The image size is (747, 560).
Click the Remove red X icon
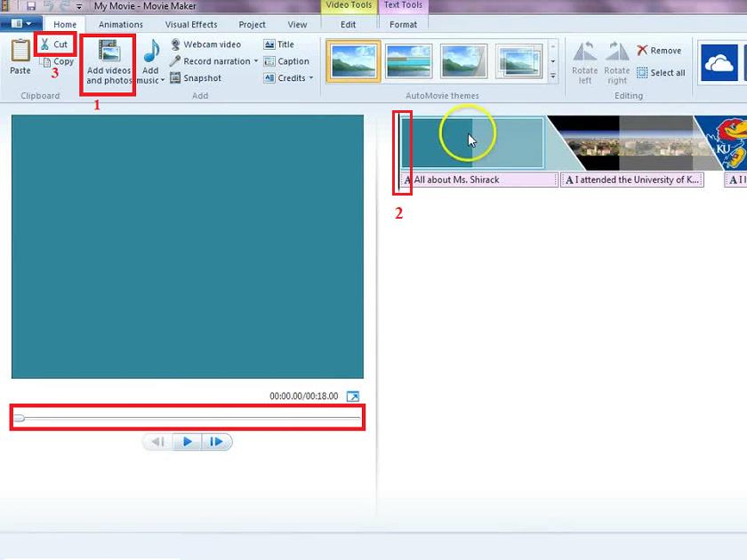point(642,51)
